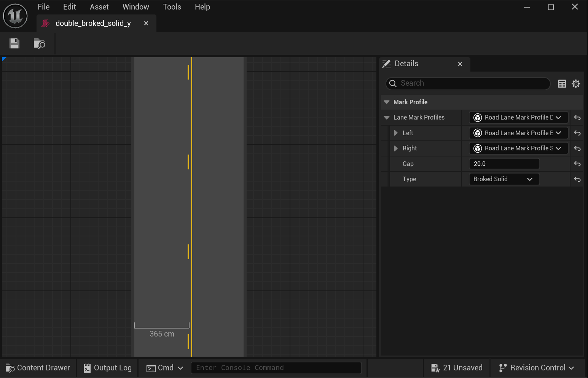The width and height of the screenshot is (588, 378).
Task: Save the current asset with floppy icon
Action: [14, 43]
